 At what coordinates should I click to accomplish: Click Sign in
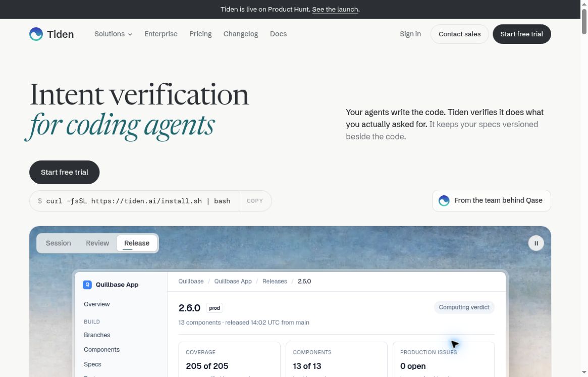(410, 34)
